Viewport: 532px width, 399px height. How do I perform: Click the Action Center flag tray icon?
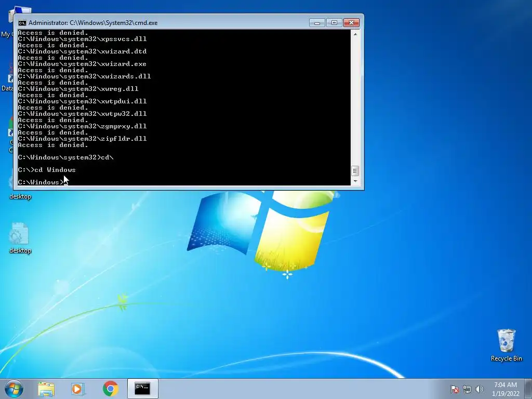(x=454, y=389)
